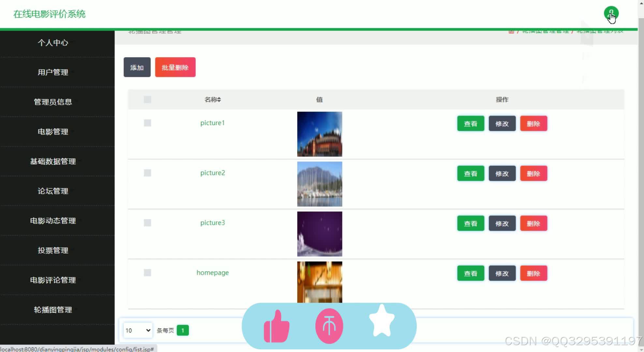Open the picture1 castle thumbnail
644x352 pixels.
319,134
